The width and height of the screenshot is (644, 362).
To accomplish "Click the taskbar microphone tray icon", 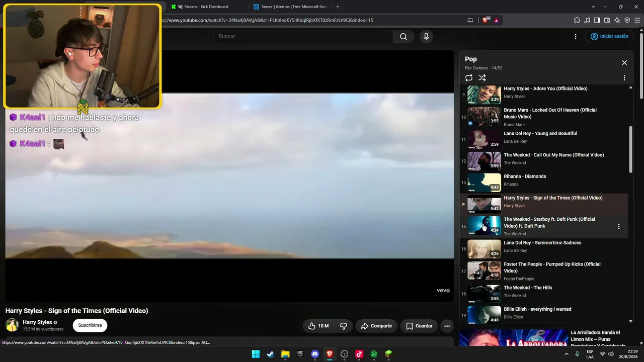I will (x=577, y=354).
